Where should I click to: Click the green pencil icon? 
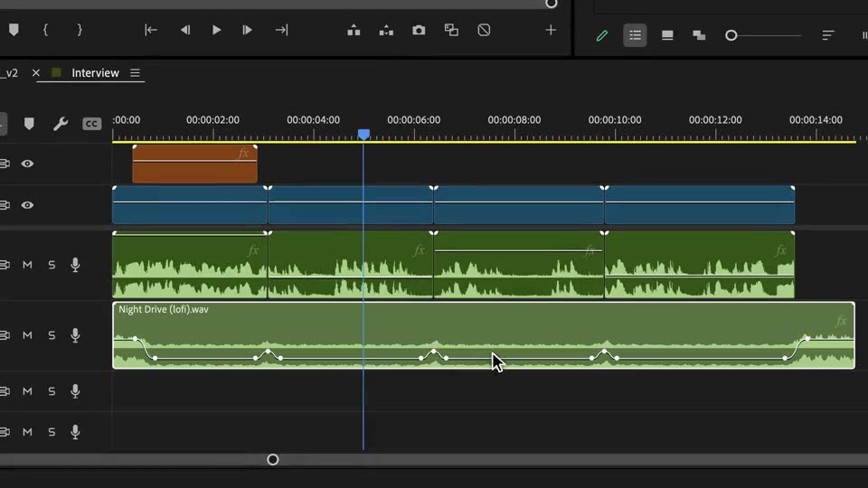(x=602, y=35)
